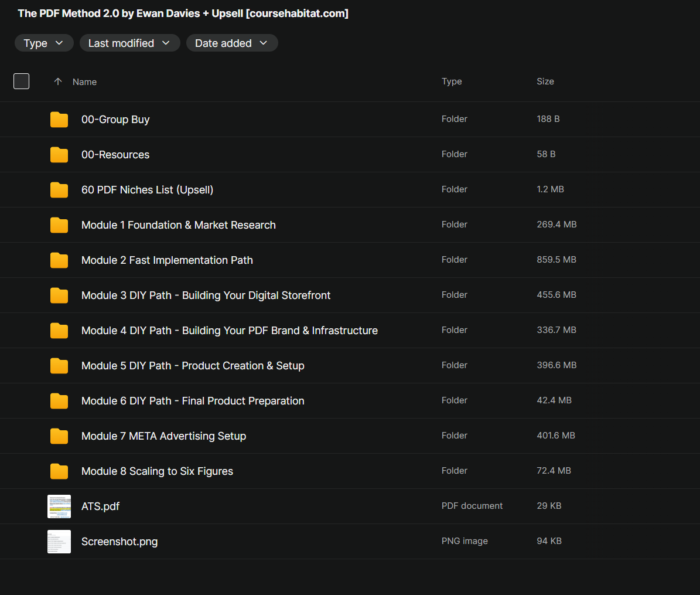
Task: Open the 60 PDF Niches List folder icon
Action: pyautogui.click(x=59, y=189)
